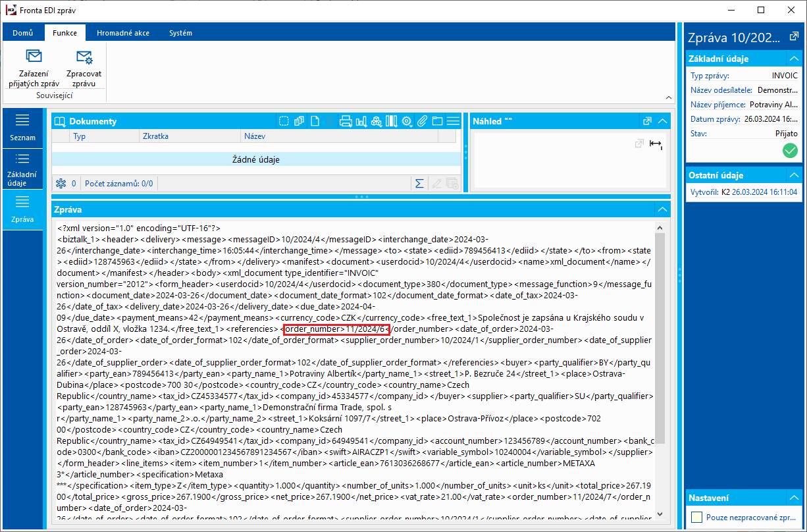This screenshot has width=807, height=532.
Task: Click dashed selection icon in Dokumenty toolbar
Action: [284, 121]
